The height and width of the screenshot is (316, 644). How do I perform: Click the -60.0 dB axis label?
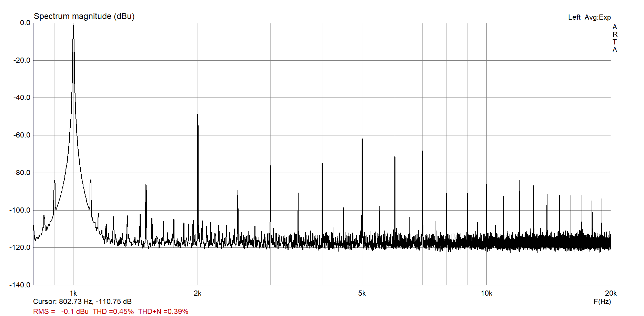(22, 135)
